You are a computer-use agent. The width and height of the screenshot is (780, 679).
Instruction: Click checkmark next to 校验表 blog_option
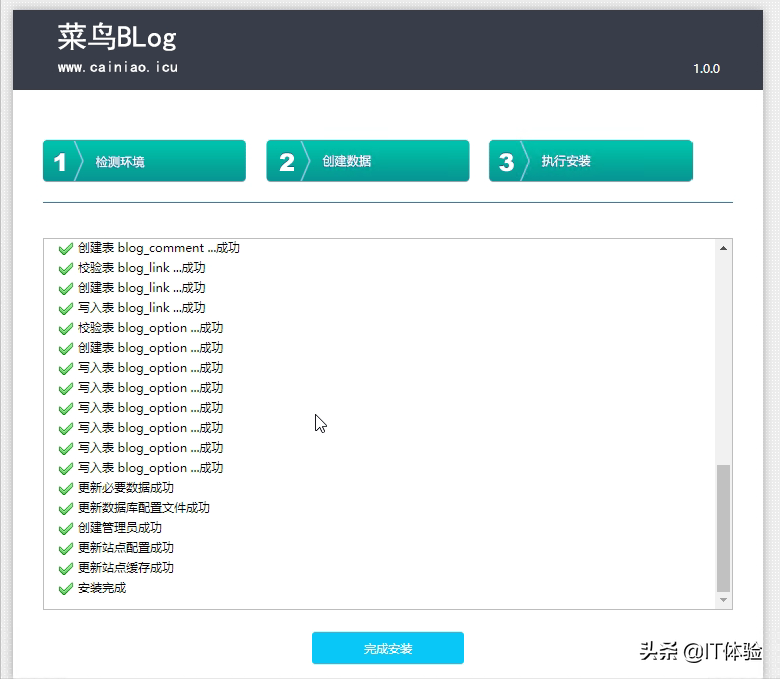66,328
